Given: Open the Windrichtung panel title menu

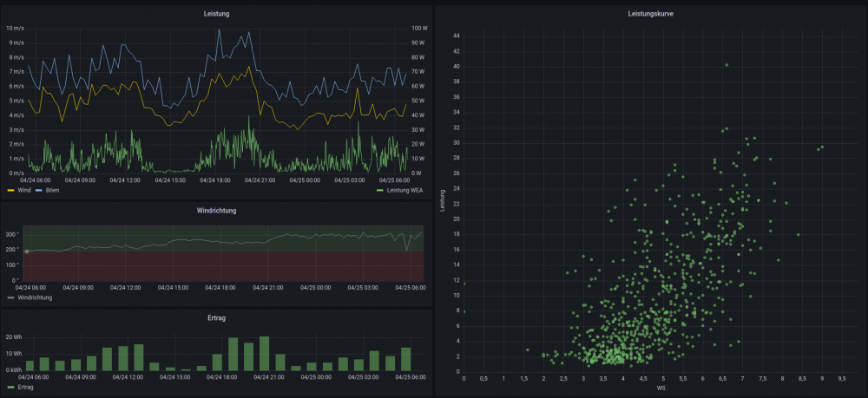Looking at the screenshot, I should [x=217, y=210].
